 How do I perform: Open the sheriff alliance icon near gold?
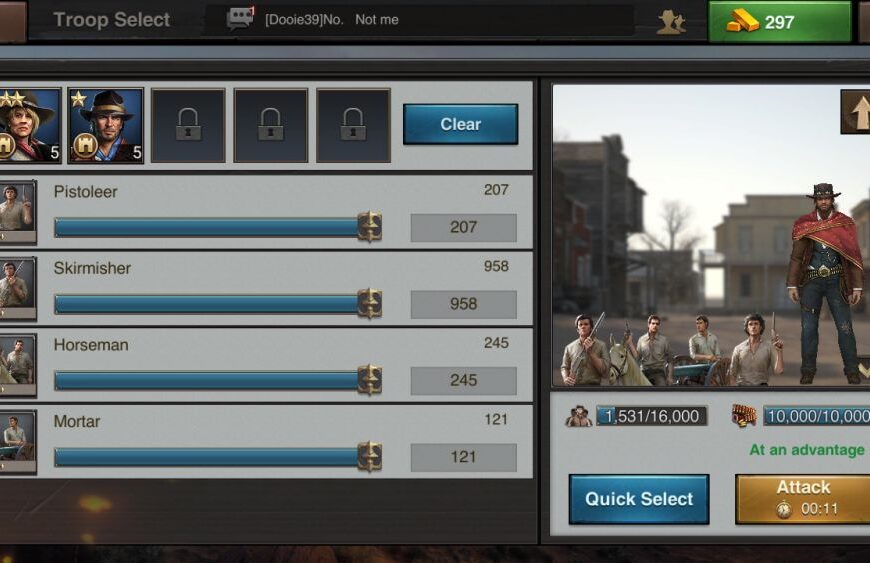click(671, 23)
